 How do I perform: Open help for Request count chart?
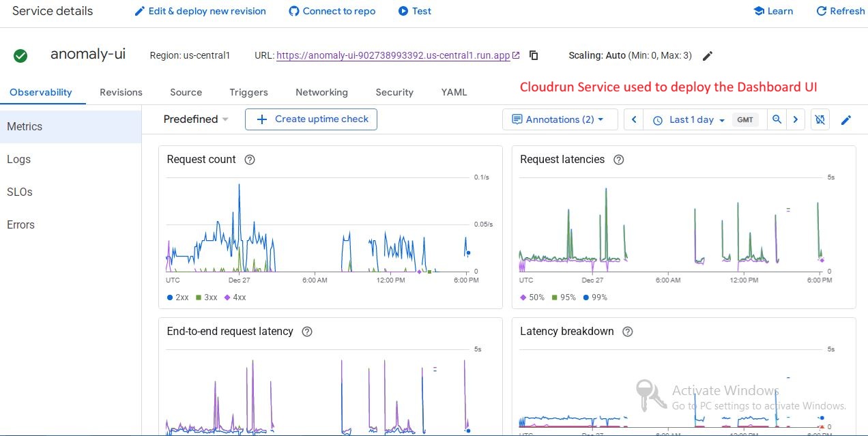(250, 160)
